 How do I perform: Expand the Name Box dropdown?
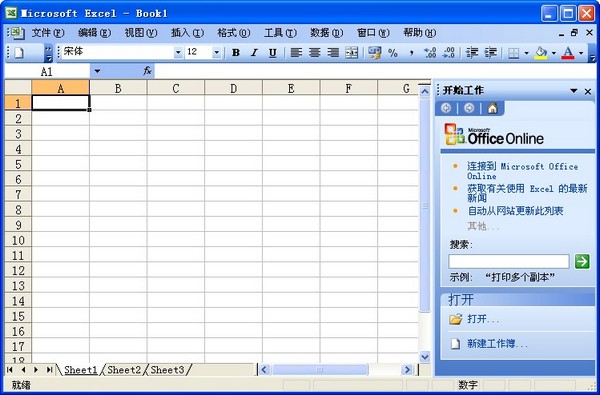pyautogui.click(x=97, y=71)
